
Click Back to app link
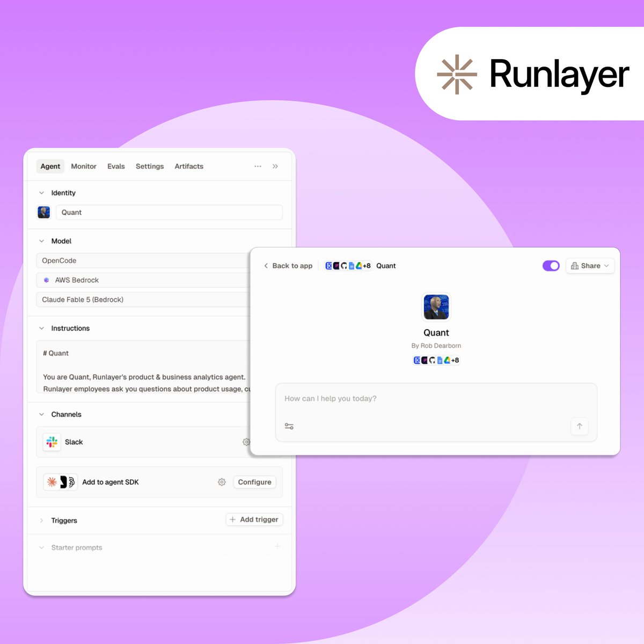[288, 266]
